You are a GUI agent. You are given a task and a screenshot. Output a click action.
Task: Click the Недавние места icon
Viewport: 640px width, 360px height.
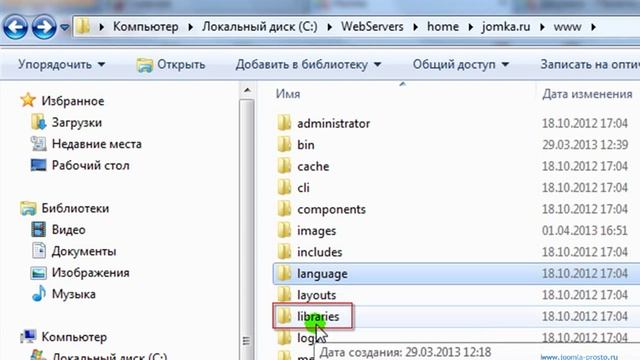[x=38, y=144]
